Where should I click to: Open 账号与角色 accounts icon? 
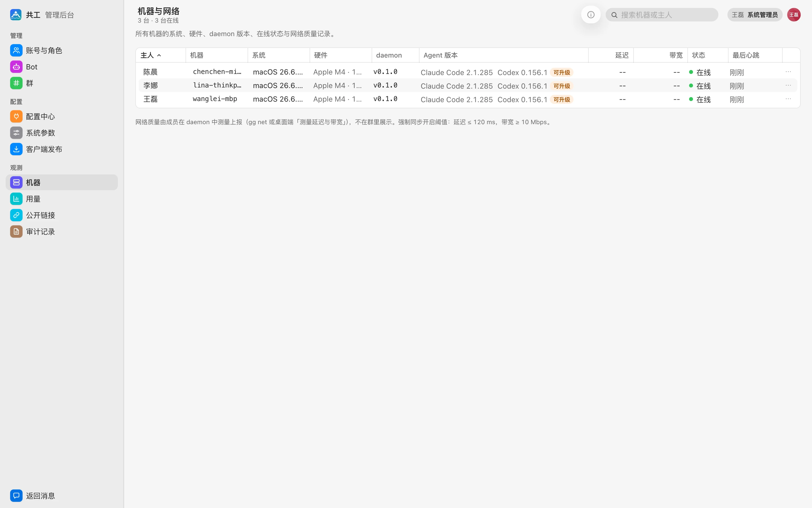[x=16, y=51]
